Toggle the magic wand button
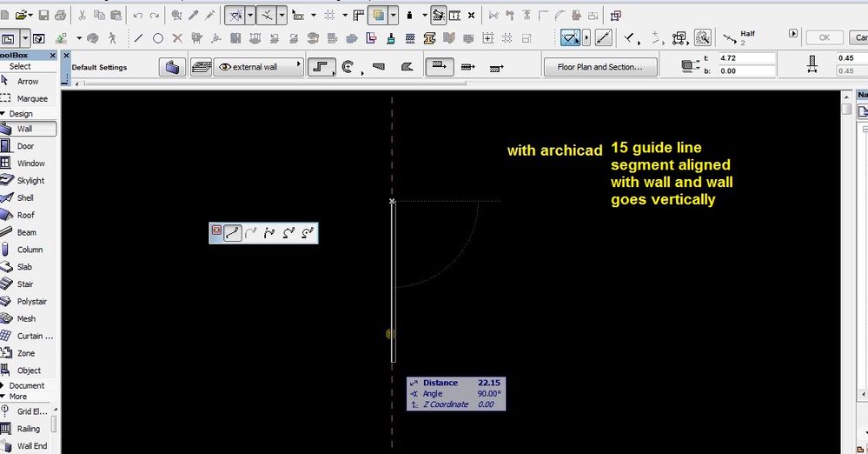The height and width of the screenshot is (454, 868). coord(703,38)
